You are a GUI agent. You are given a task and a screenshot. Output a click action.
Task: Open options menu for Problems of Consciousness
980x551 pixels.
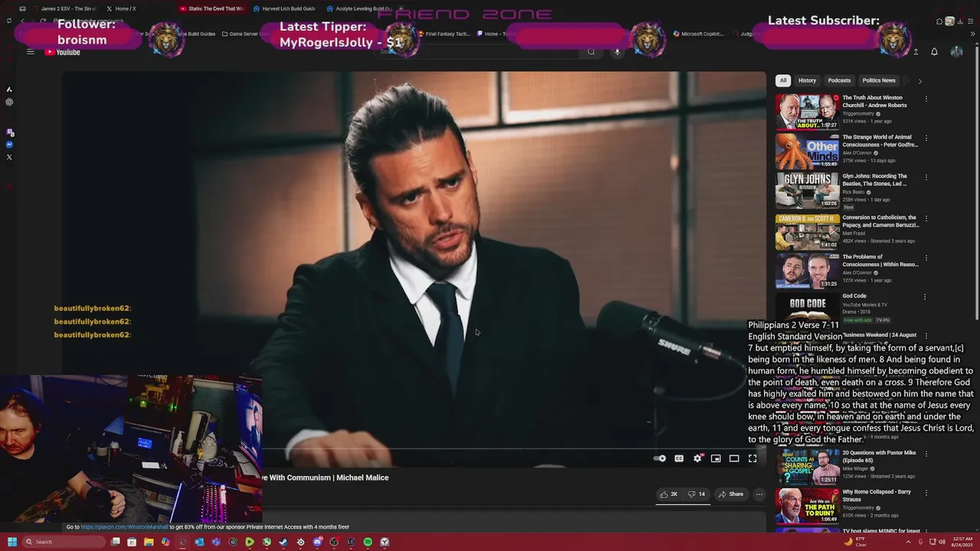pos(926,258)
